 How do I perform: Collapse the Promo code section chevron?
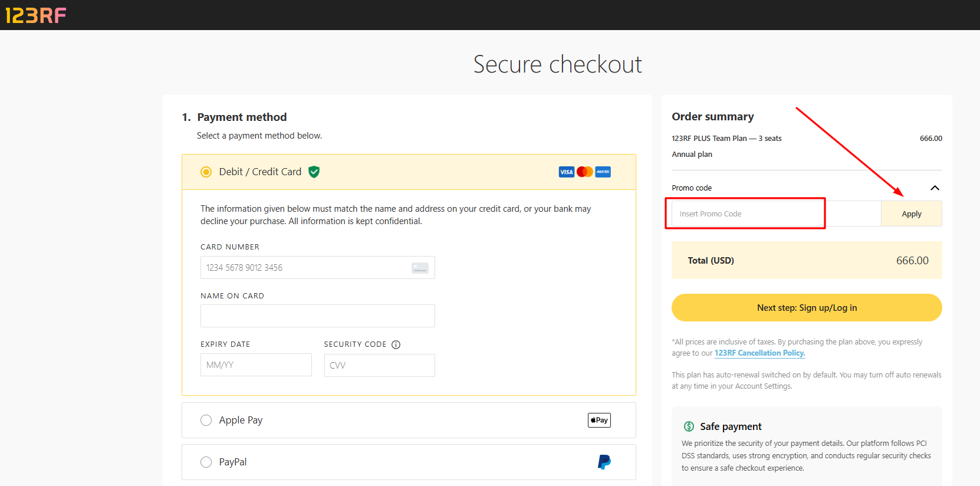[x=935, y=188]
